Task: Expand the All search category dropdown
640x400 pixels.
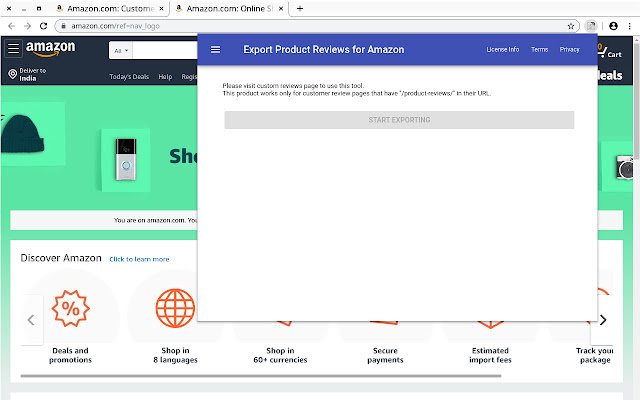Action: pyautogui.click(x=121, y=51)
